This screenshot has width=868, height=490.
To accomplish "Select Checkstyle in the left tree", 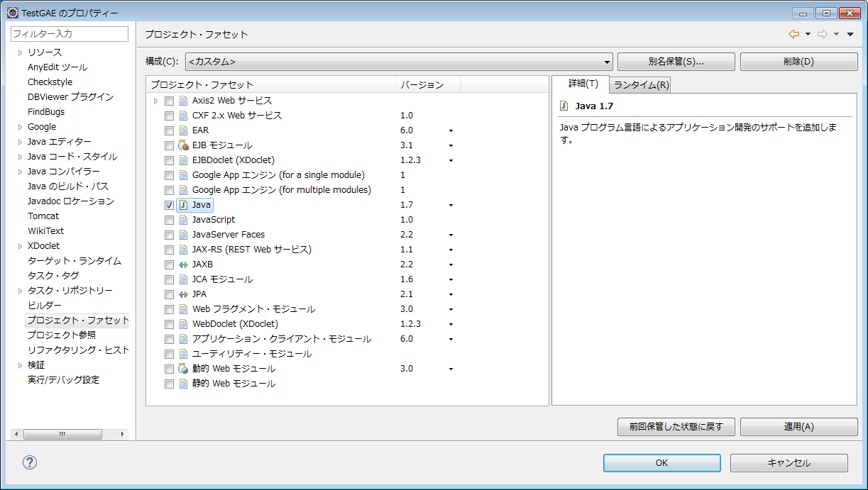I will click(50, 82).
